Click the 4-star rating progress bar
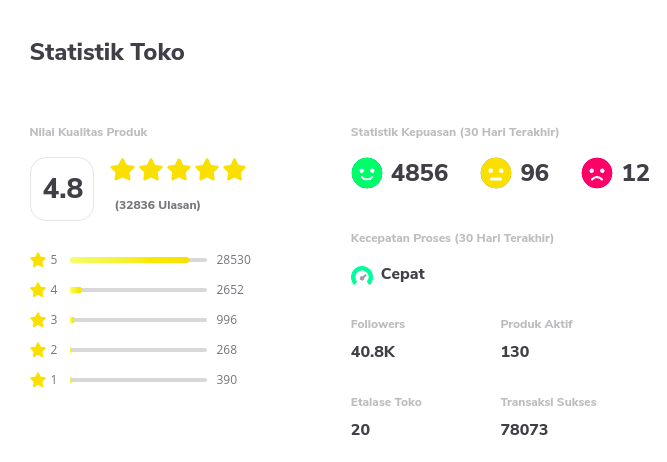The height and width of the screenshot is (462, 667). click(x=138, y=290)
